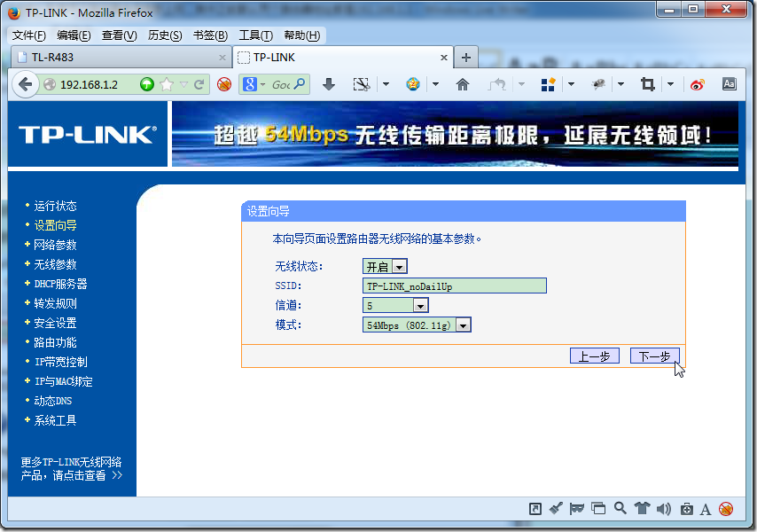Click the blocked orange icon in status bar
757x532 pixels.
pos(726,509)
